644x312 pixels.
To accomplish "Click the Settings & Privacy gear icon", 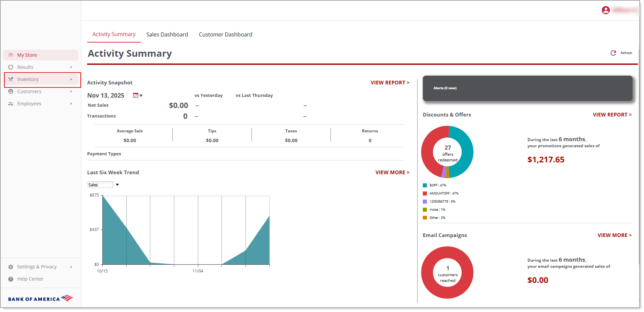I will pos(11,267).
